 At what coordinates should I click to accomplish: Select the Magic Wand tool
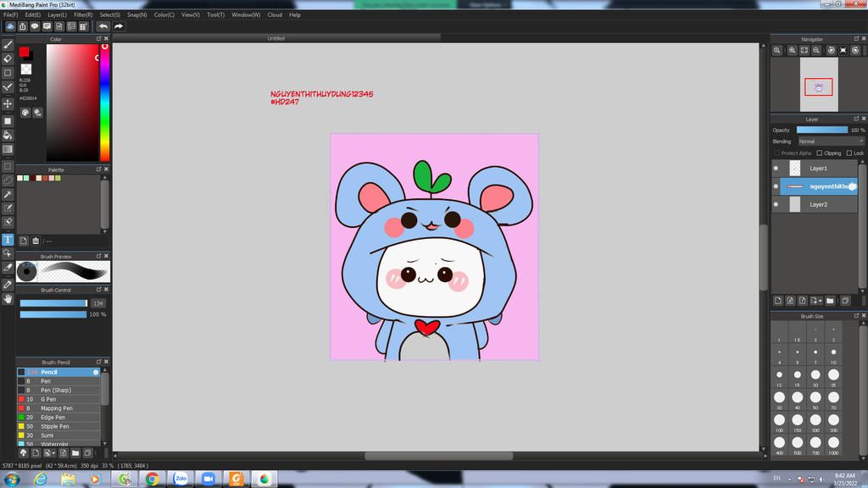click(8, 194)
